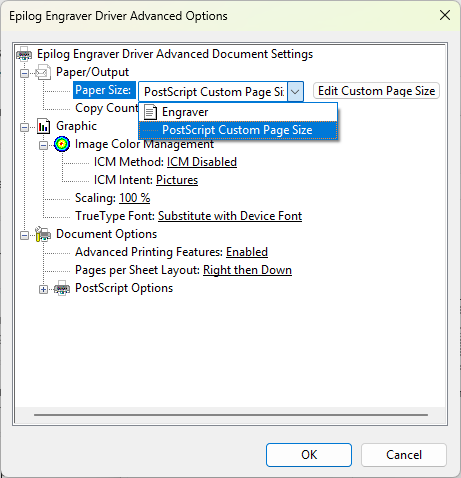The image size is (461, 478).
Task: Collapse the Document Options node
Action: (24, 235)
